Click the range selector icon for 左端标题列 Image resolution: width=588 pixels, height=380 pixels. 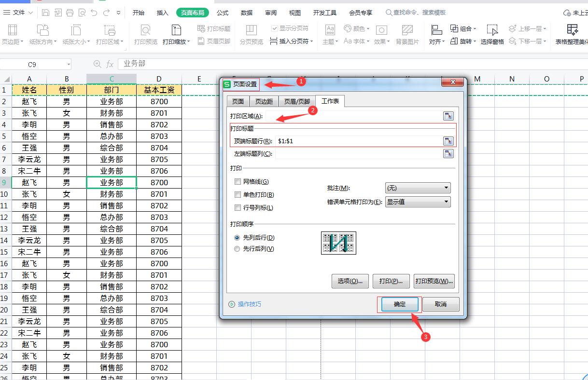(448, 154)
